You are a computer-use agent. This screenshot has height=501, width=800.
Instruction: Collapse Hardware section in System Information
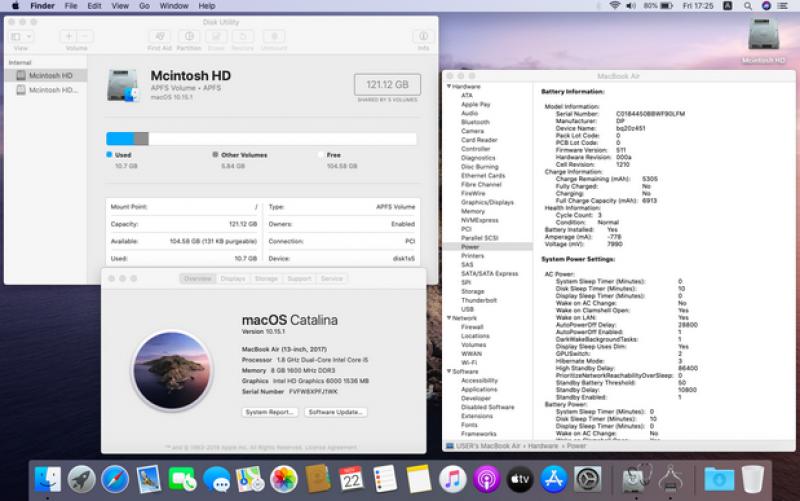point(449,86)
